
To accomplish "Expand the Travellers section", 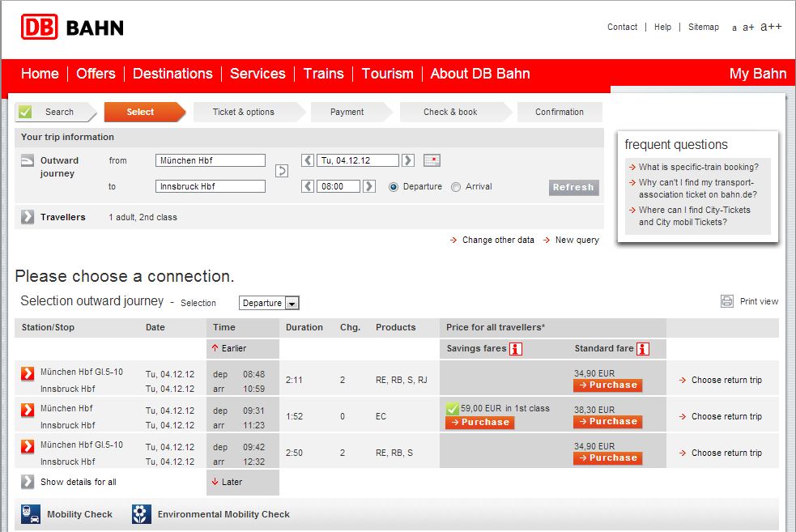I will tap(28, 217).
